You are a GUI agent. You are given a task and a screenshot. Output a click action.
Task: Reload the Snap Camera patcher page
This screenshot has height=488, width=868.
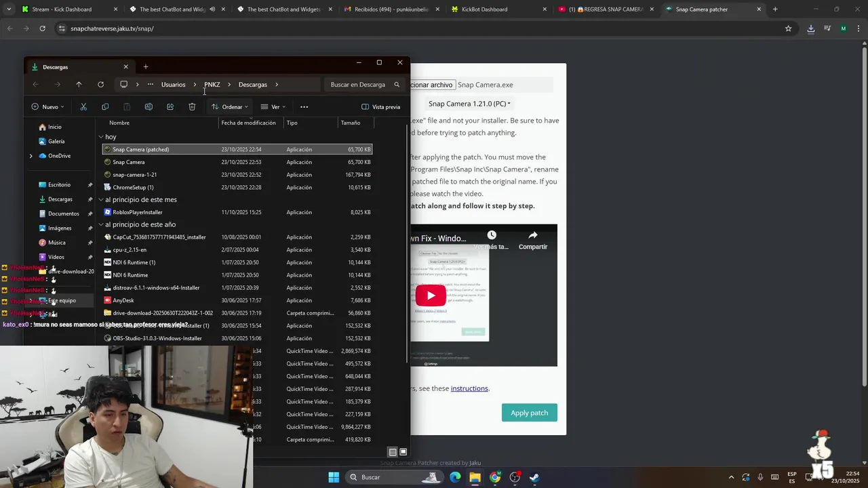coord(42,28)
